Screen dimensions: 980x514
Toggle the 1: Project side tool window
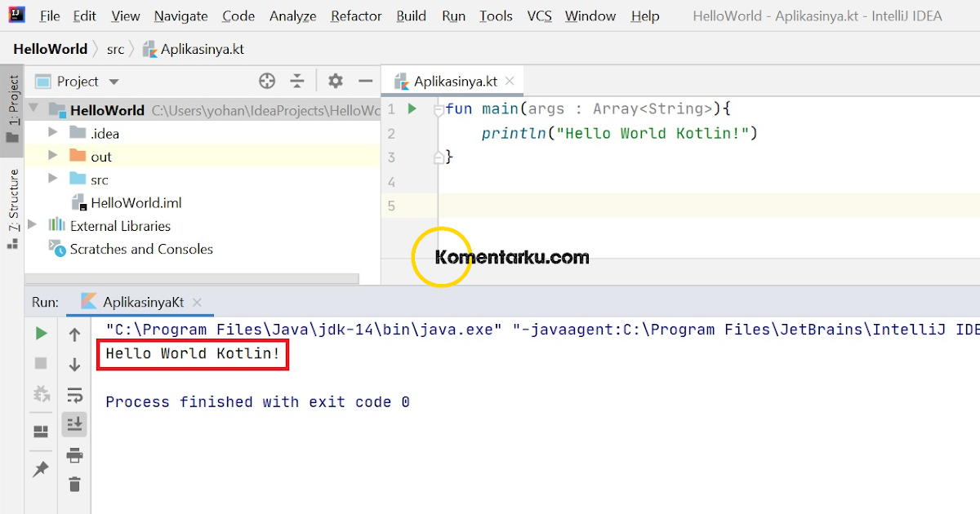click(x=12, y=109)
